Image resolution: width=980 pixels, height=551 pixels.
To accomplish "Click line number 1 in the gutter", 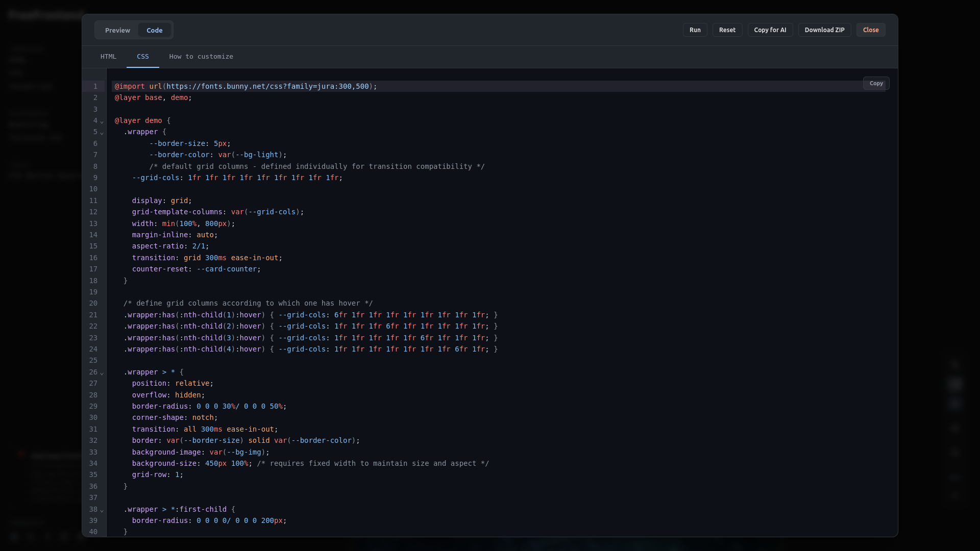I will point(95,86).
